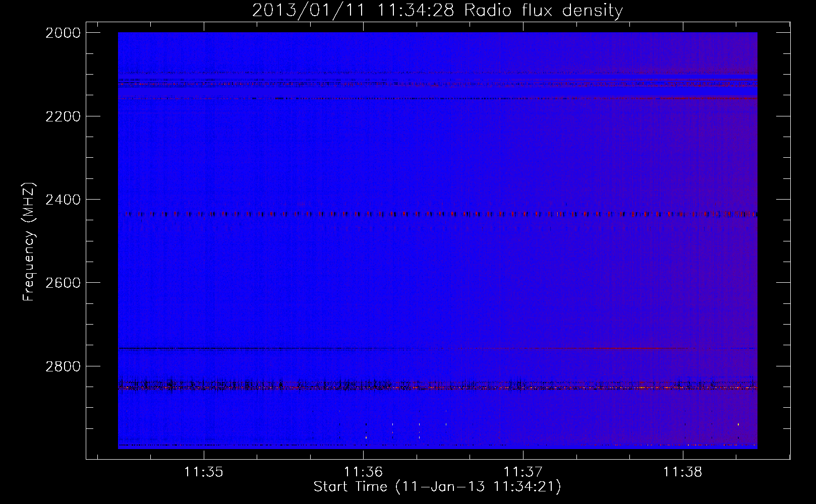Select the 11:36 time tick label
816x504 pixels.
[x=363, y=472]
